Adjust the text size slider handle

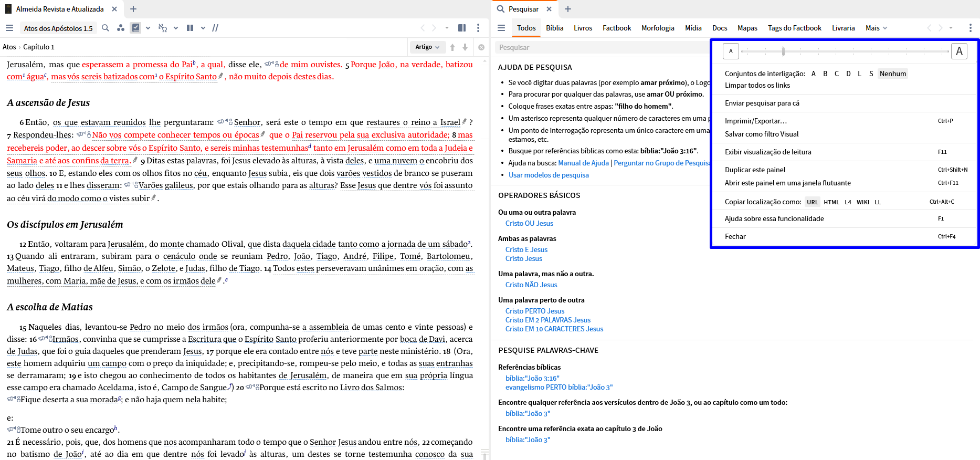pos(783,51)
